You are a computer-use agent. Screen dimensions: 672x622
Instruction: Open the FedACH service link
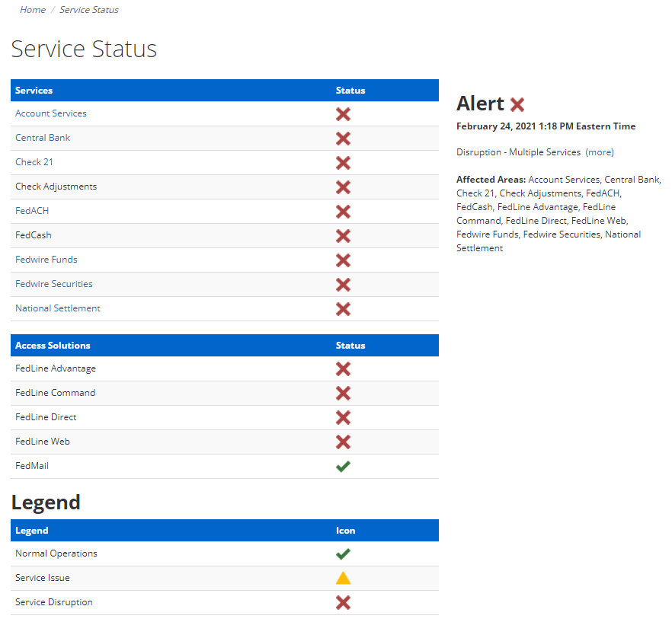(32, 211)
